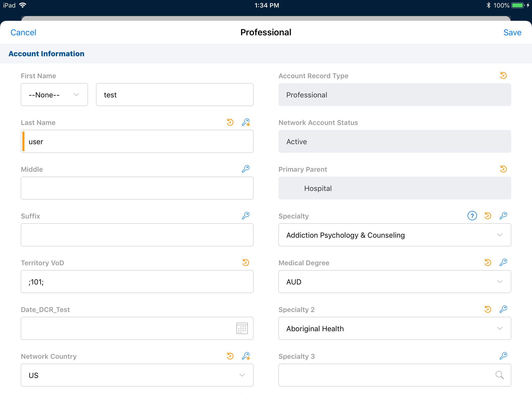Expand the Specialty dropdown list
Image resolution: width=532 pixels, height=399 pixels.
tap(394, 235)
